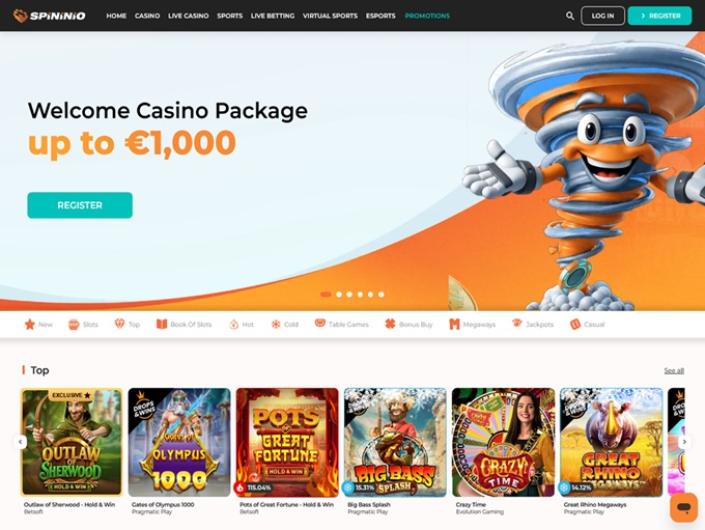Click the Log In button
This screenshot has height=530, width=705.
(602, 16)
